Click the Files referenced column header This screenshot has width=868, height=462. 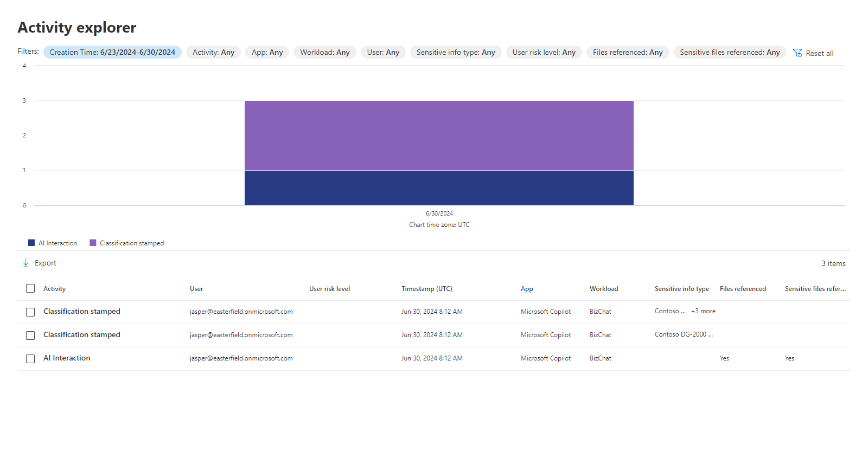pos(743,289)
